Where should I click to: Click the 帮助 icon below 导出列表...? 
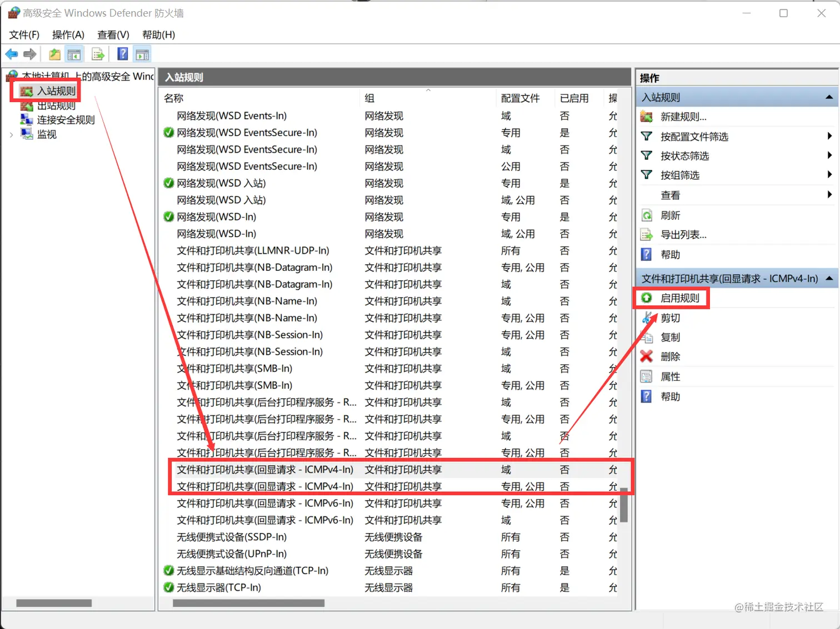(x=647, y=254)
